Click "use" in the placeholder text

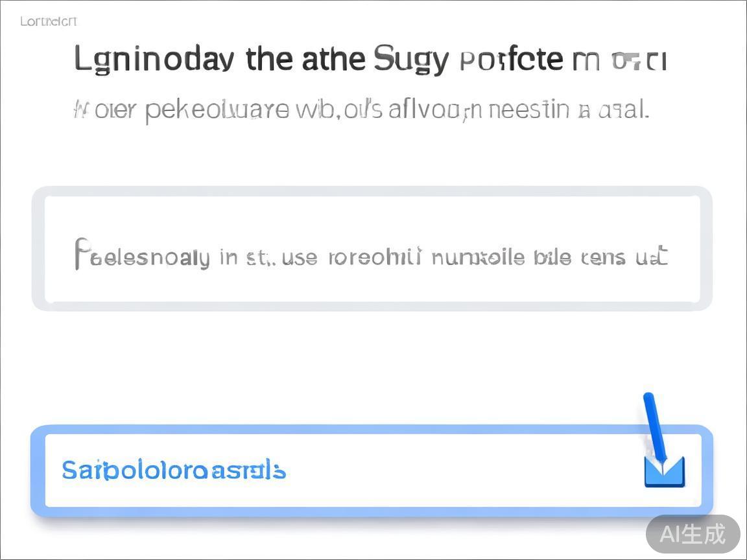(x=300, y=258)
